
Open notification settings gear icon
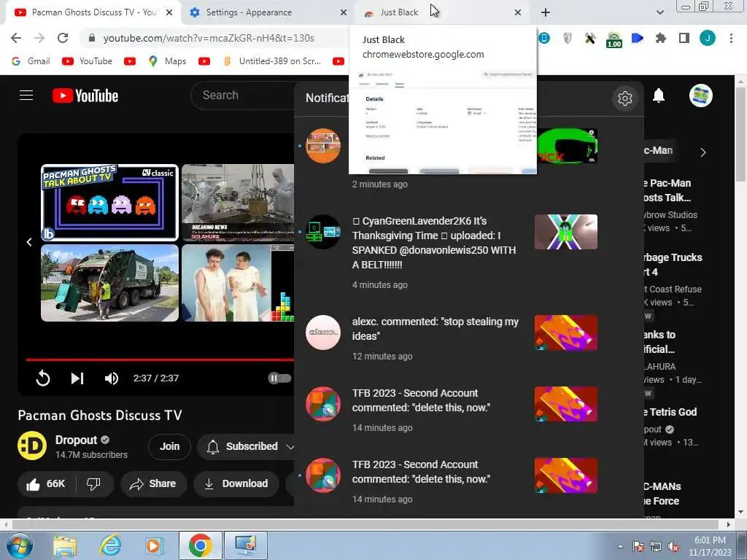pos(624,98)
